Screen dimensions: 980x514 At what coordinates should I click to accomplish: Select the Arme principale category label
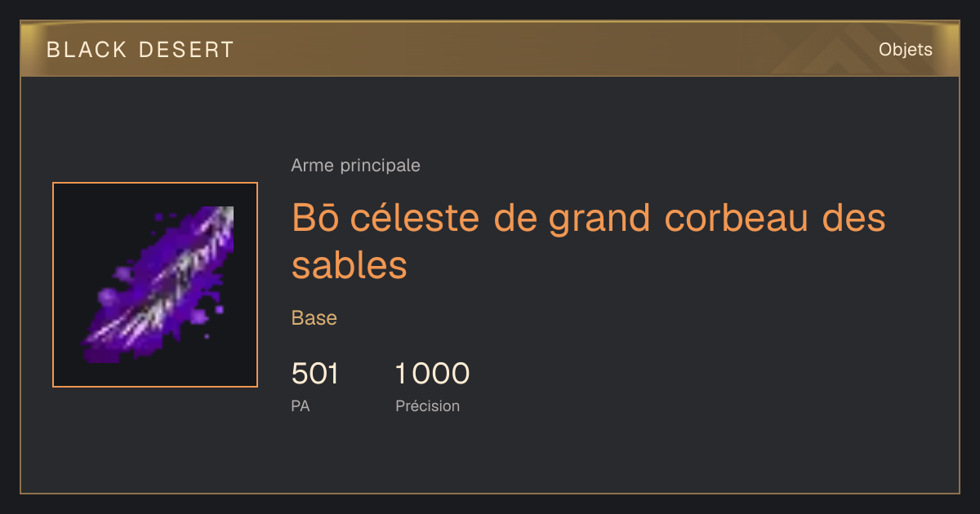[355, 166]
